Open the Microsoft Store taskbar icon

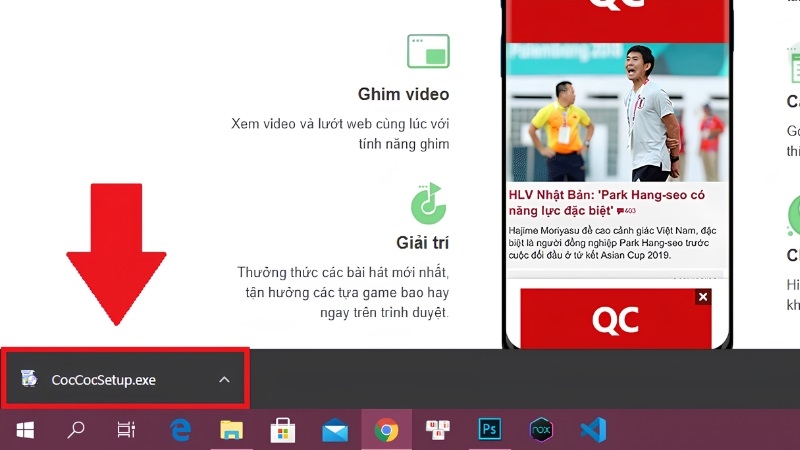tap(283, 430)
